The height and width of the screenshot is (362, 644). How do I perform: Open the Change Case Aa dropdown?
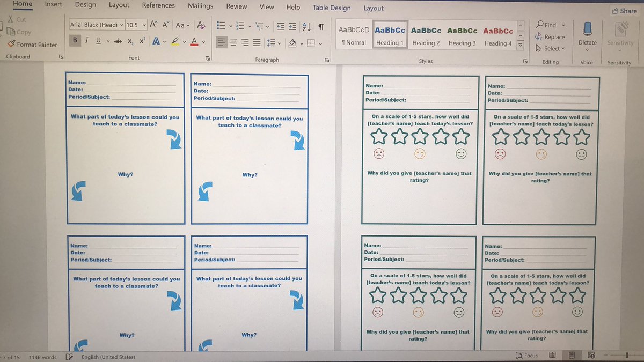183,25
